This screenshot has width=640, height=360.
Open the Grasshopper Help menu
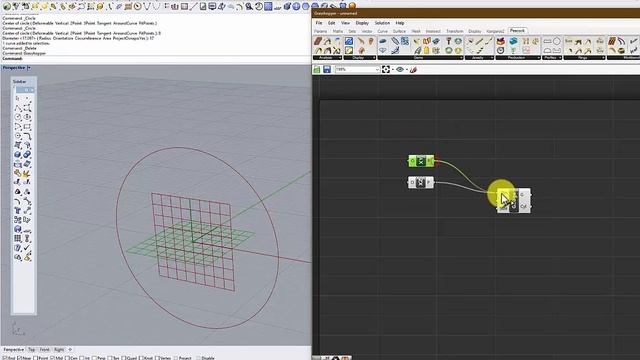tap(400, 23)
